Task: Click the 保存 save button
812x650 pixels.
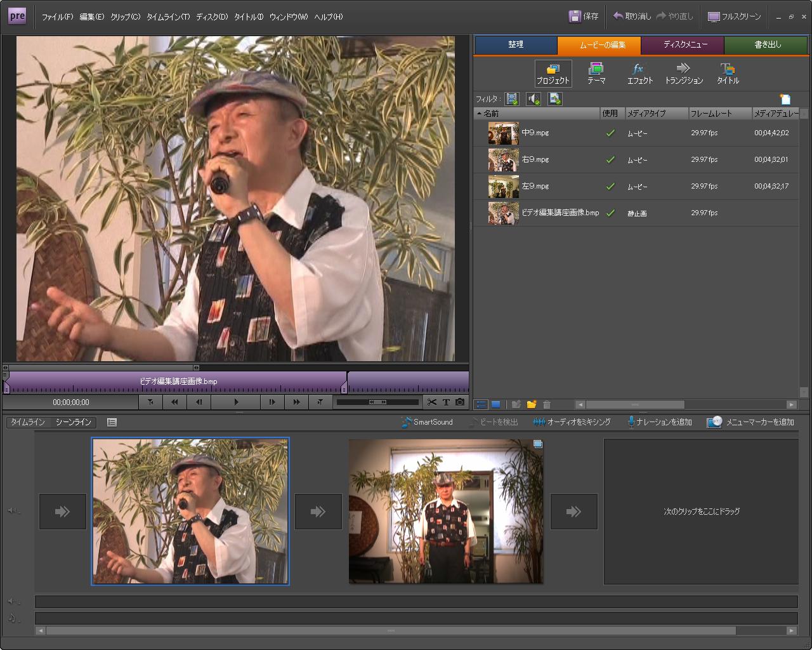Action: pyautogui.click(x=584, y=17)
